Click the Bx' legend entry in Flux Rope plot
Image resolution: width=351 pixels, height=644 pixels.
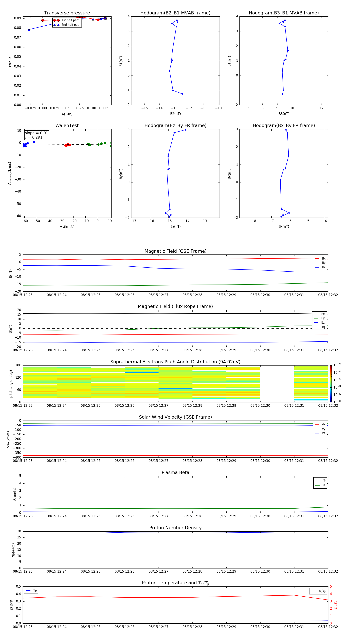[x=320, y=314]
